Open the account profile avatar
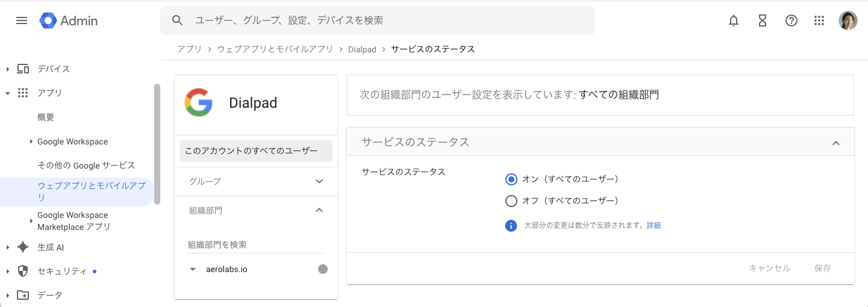 coord(848,20)
